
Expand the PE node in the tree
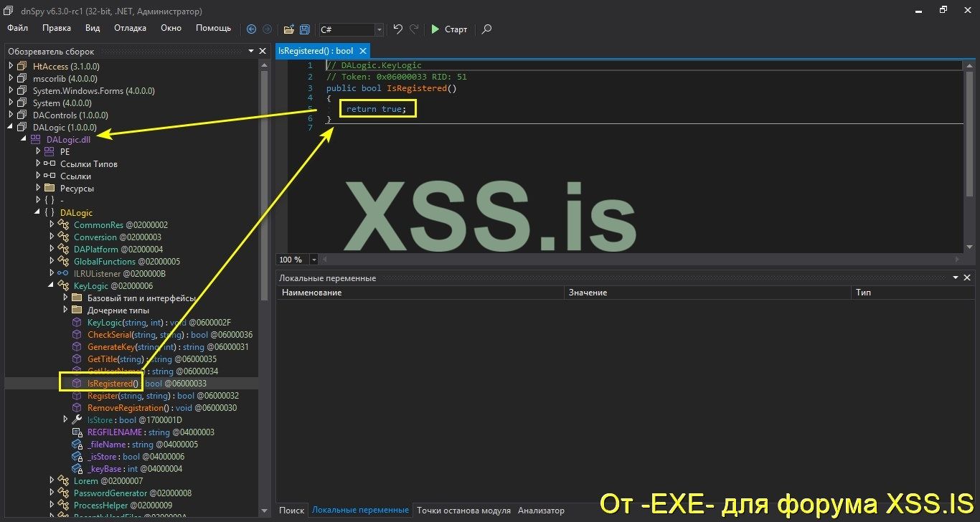click(38, 151)
